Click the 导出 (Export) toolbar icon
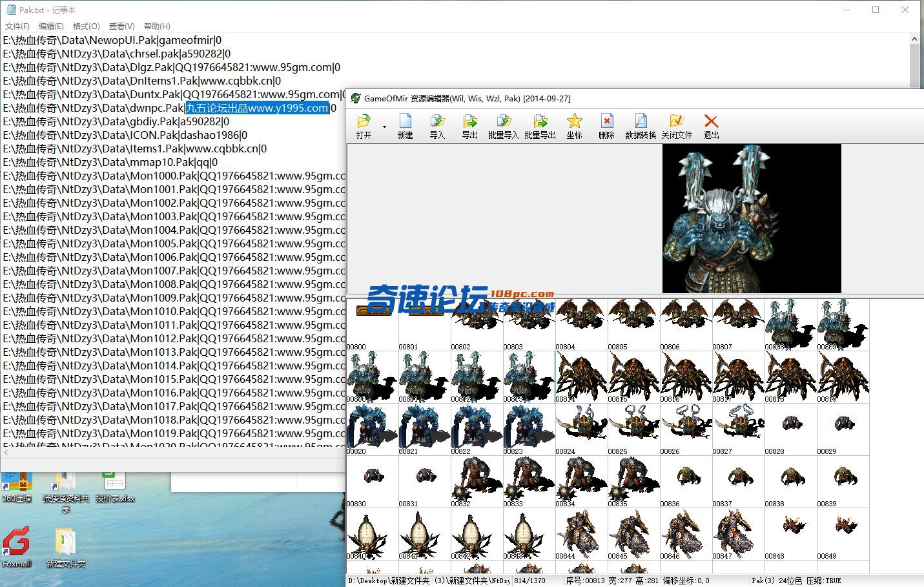The height and width of the screenshot is (587, 924). click(469, 126)
